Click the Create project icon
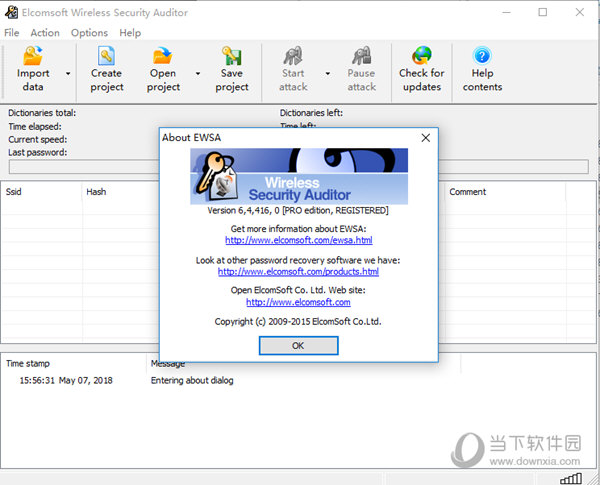Image resolution: width=600 pixels, height=485 pixels. coord(106,56)
